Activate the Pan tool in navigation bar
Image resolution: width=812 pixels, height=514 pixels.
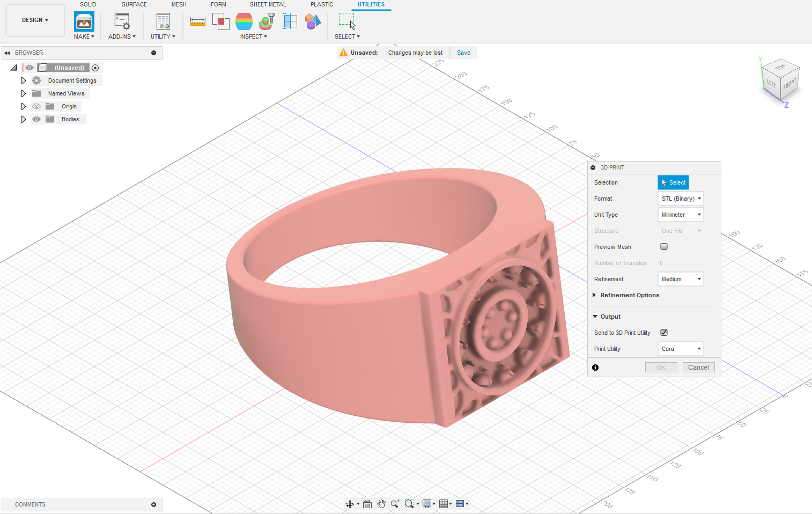381,504
